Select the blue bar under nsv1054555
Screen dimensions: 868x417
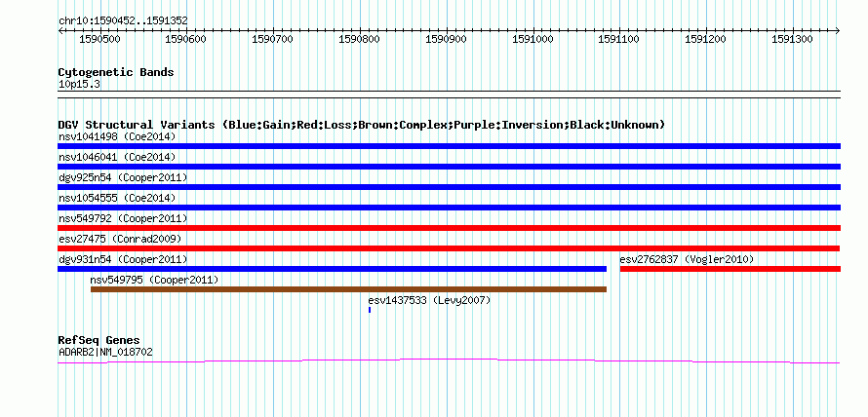449,208
